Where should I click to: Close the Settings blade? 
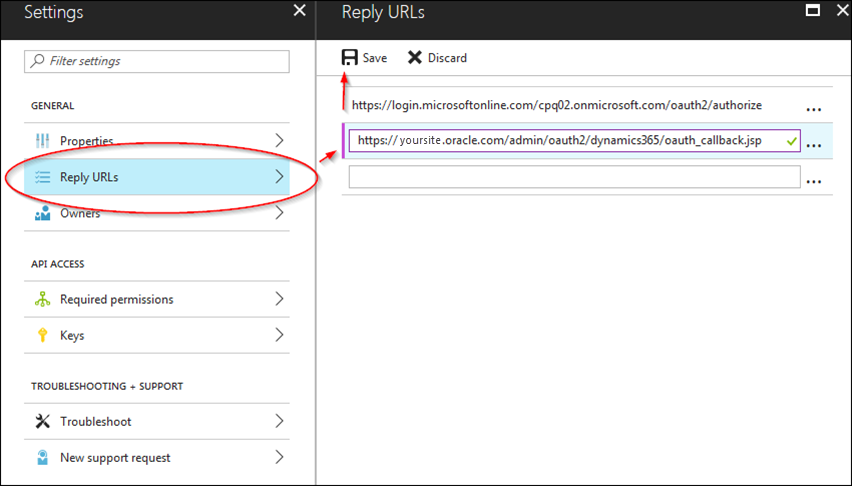pyautogui.click(x=299, y=10)
